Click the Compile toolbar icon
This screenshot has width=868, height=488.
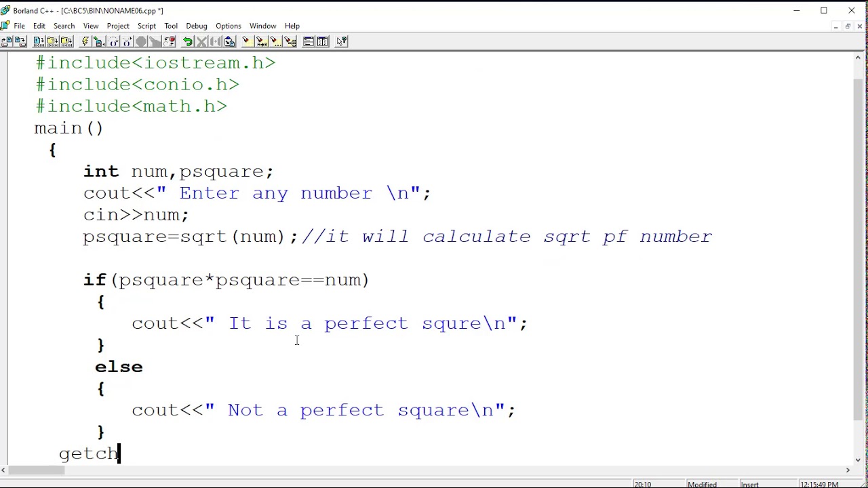(38, 41)
